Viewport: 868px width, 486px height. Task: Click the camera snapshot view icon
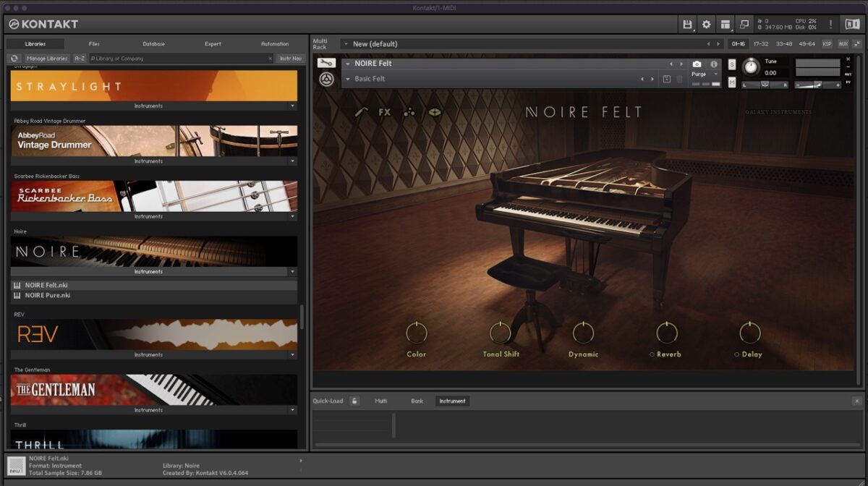[697, 64]
